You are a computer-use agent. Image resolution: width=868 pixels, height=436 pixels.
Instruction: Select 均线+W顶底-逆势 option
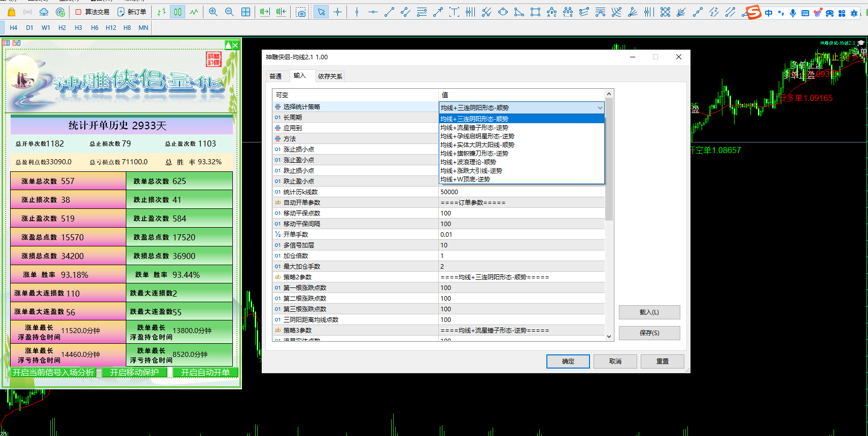click(x=465, y=179)
